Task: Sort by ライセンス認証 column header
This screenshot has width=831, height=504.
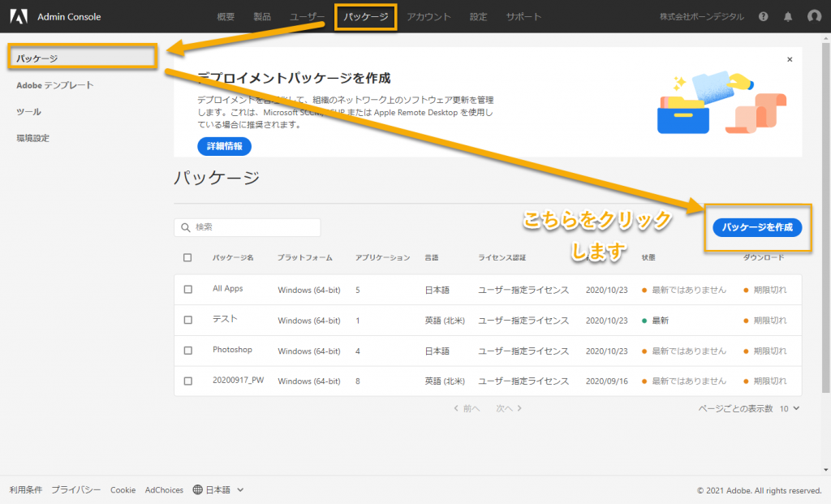Action: (502, 257)
